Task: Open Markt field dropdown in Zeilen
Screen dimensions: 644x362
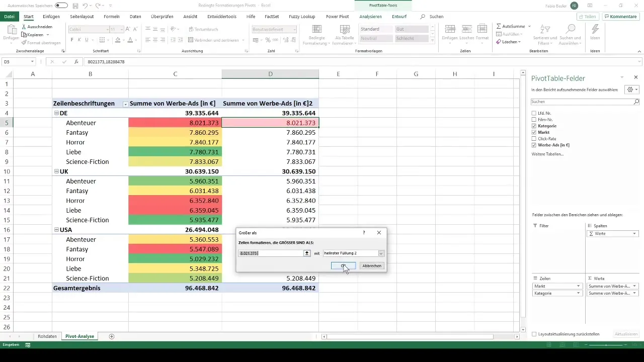Action: coord(579,286)
